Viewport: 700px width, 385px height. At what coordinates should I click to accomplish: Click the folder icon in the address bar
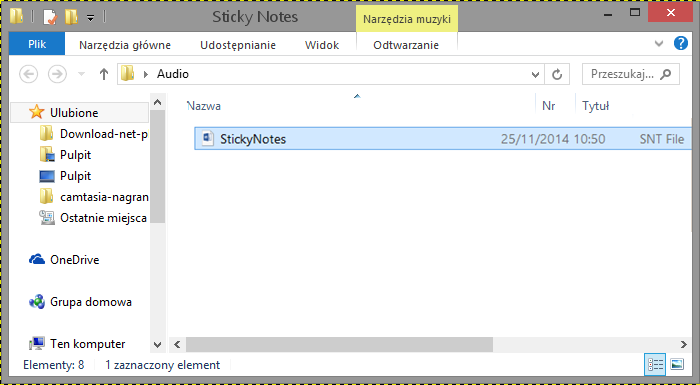coord(128,73)
